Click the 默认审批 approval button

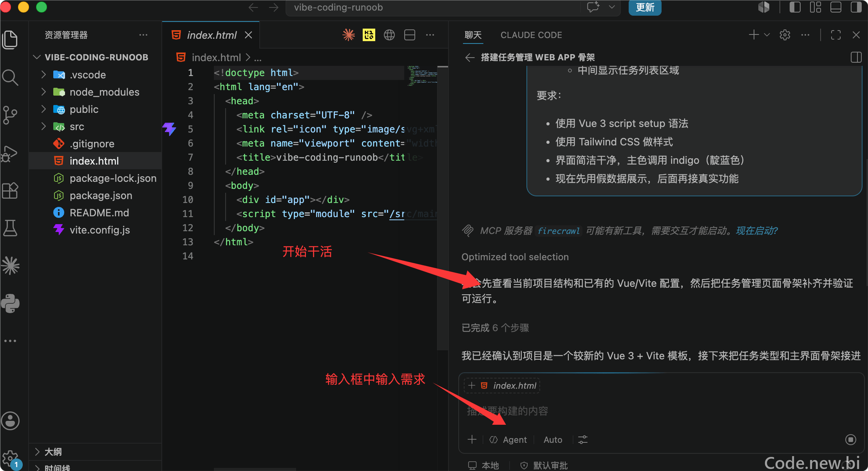click(x=544, y=465)
